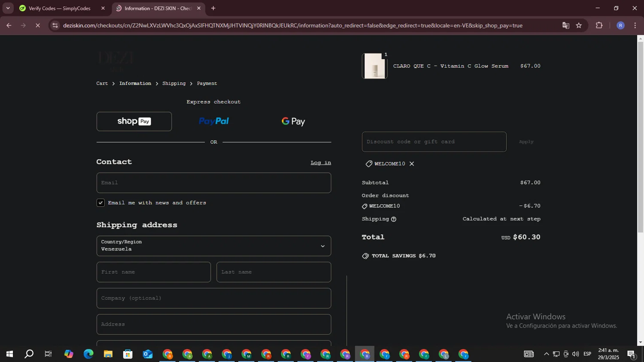Click the Vitamin C Glow Serum thumbnail
Viewport: 644px width, 362px height.
pos(375,66)
